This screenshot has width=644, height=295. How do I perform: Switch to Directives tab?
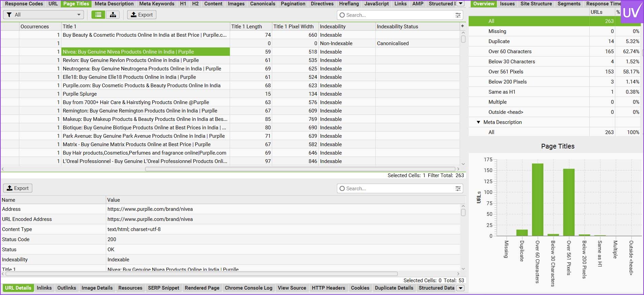click(322, 4)
